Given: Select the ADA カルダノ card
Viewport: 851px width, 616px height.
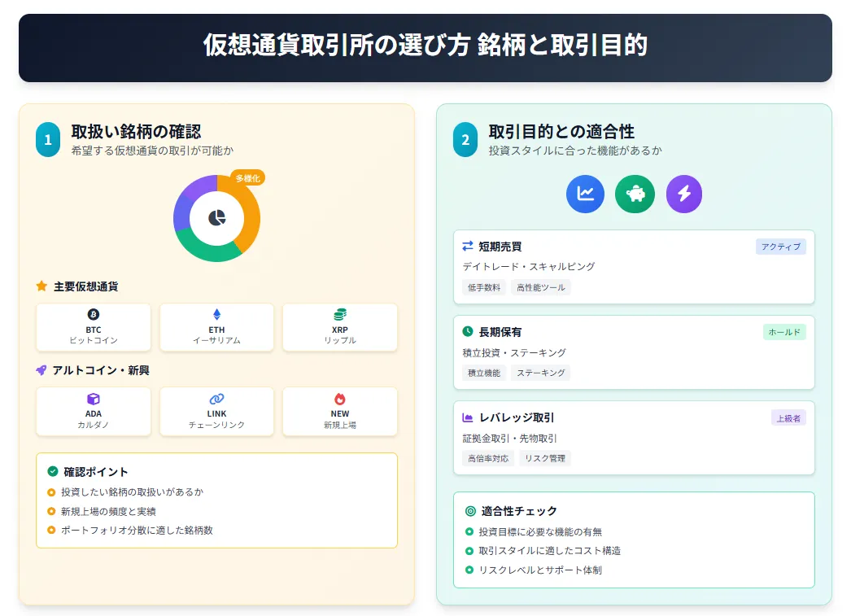Looking at the screenshot, I should 94,412.
